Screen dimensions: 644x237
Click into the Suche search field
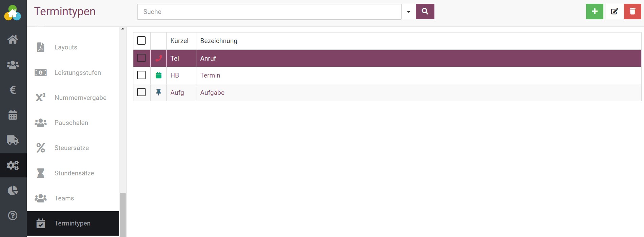[269, 12]
